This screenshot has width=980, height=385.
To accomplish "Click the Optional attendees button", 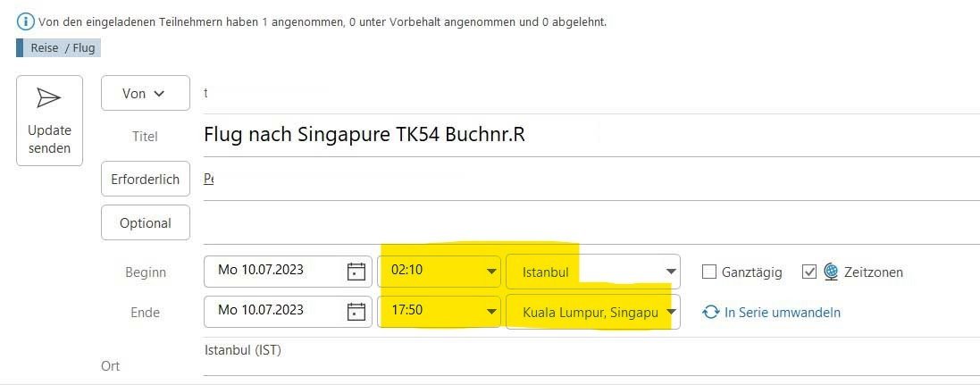I will (x=146, y=222).
